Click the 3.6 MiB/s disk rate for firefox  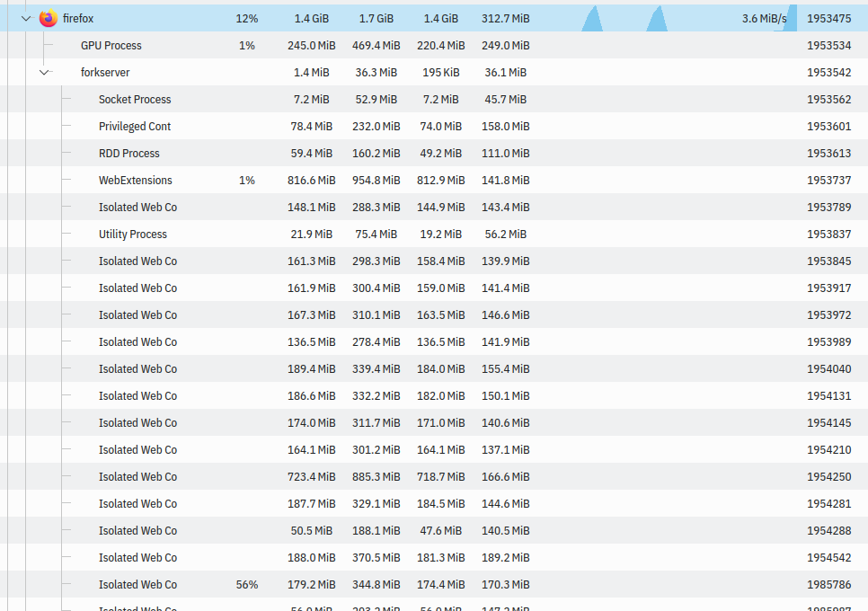pos(764,18)
